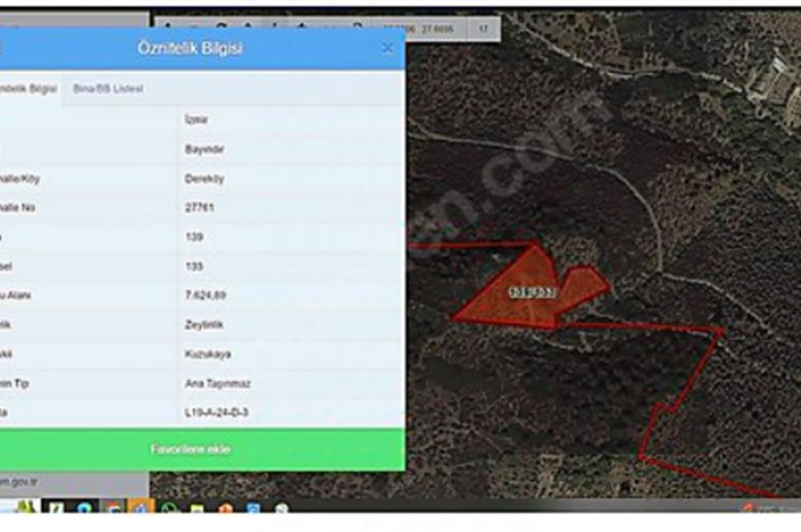Click the ruler measurement icon on the map toolbar
801x532 pixels.
point(273,22)
